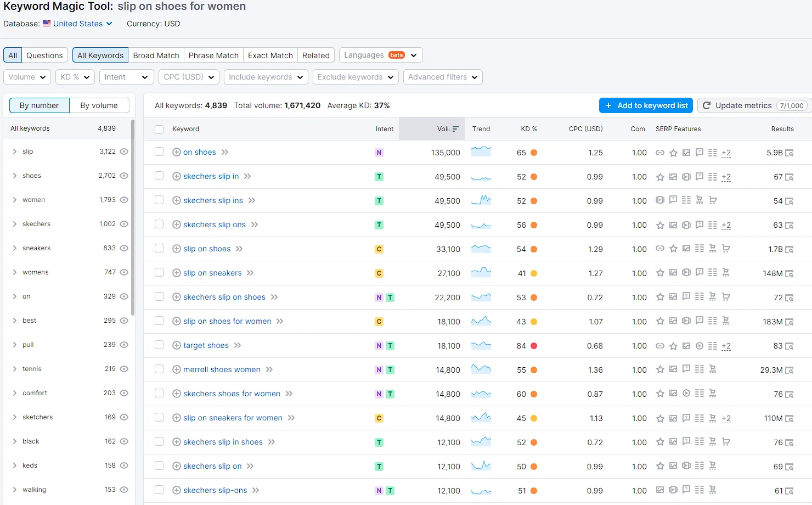Viewport: 812px width, 505px height.
Task: Click the shopping cart SERP icon in 'skechers slip ins' row
Action: click(x=713, y=200)
